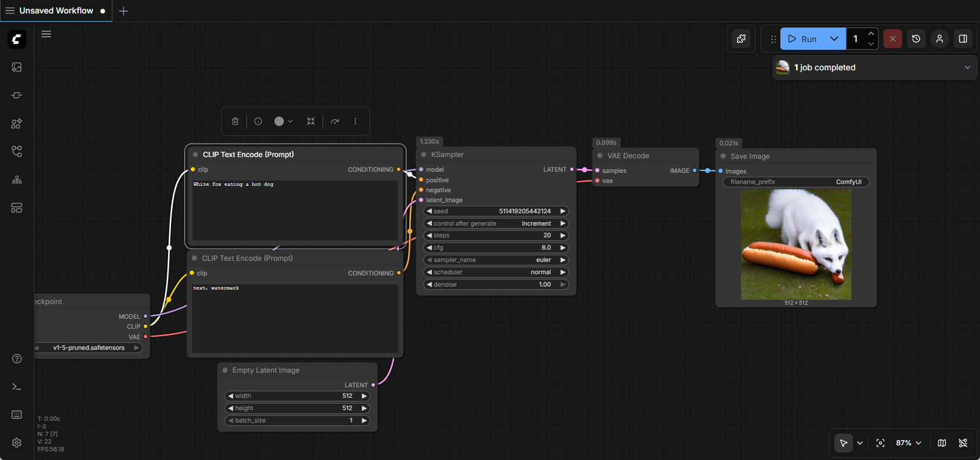This screenshot has height=460, width=980.
Task: Click the node info icon in toolbar
Action: [x=258, y=121]
